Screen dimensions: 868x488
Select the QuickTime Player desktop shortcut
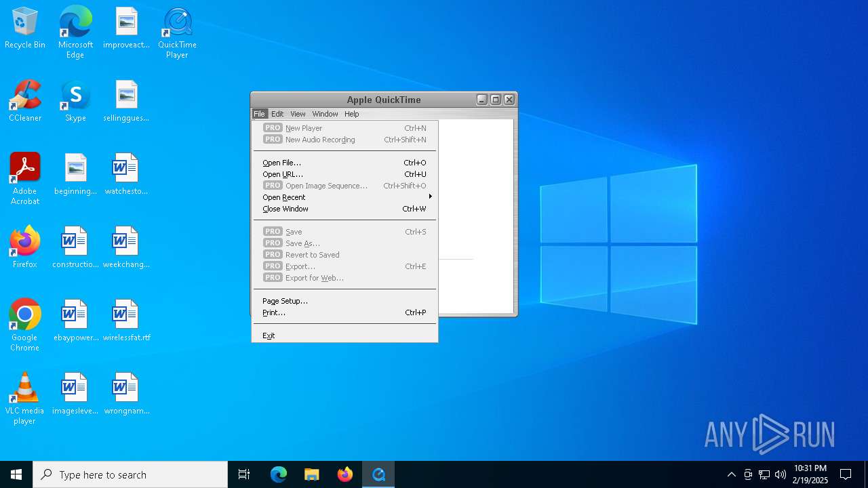pos(177,33)
